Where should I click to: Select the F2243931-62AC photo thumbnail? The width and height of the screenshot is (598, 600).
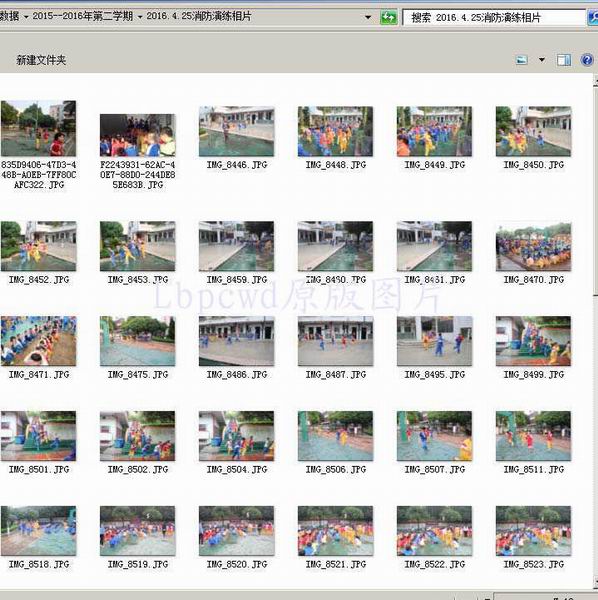point(138,135)
